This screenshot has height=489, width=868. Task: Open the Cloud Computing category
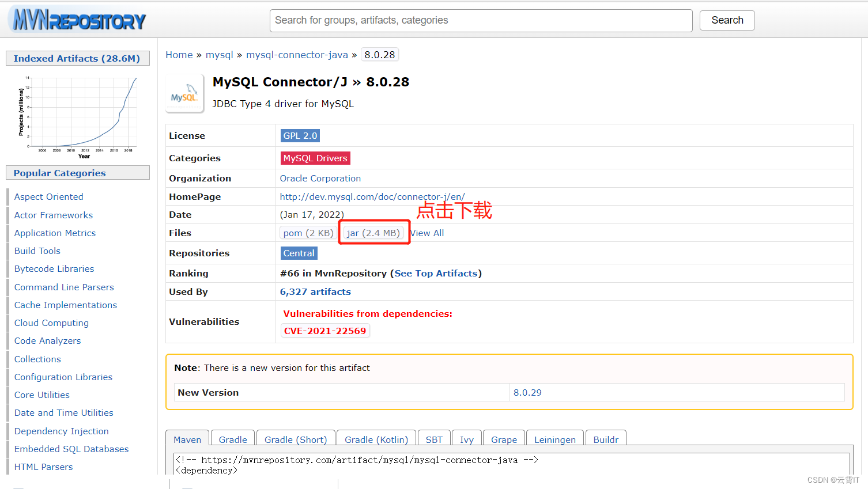click(52, 323)
